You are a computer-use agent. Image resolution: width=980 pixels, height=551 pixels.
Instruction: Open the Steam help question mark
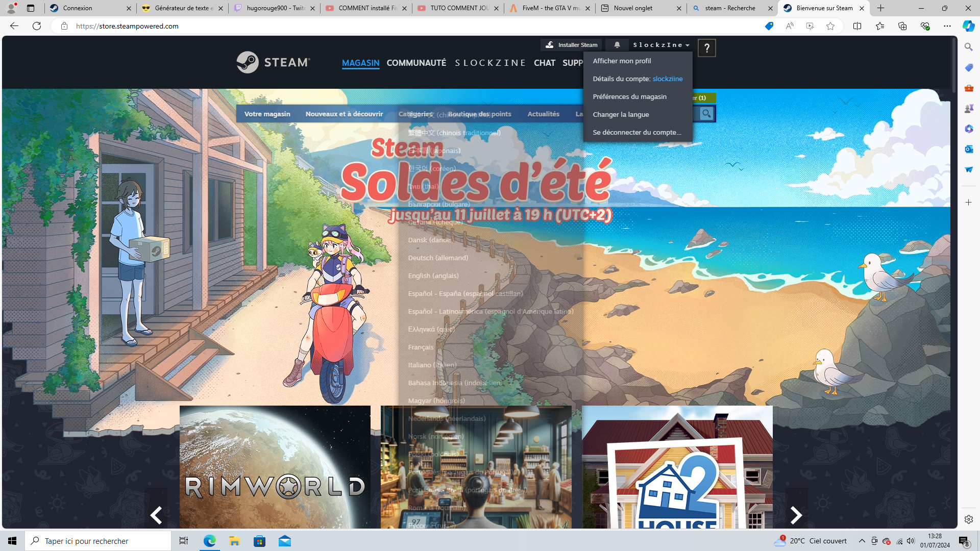[707, 48]
